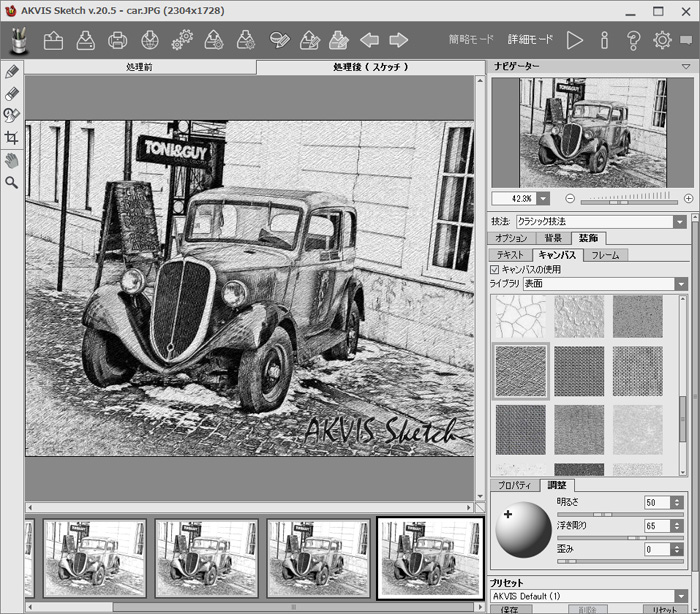Click the リセット preset button
700x614 pixels.
(x=665, y=610)
